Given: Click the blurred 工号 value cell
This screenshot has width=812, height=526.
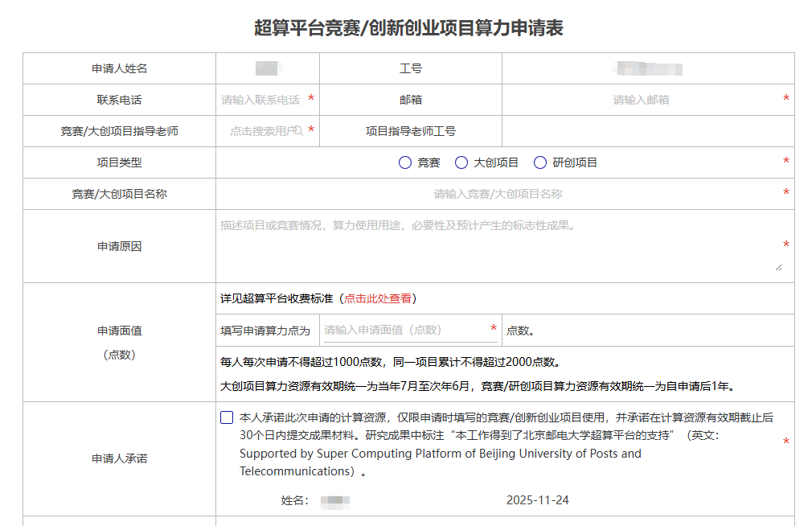Looking at the screenshot, I should 647,68.
